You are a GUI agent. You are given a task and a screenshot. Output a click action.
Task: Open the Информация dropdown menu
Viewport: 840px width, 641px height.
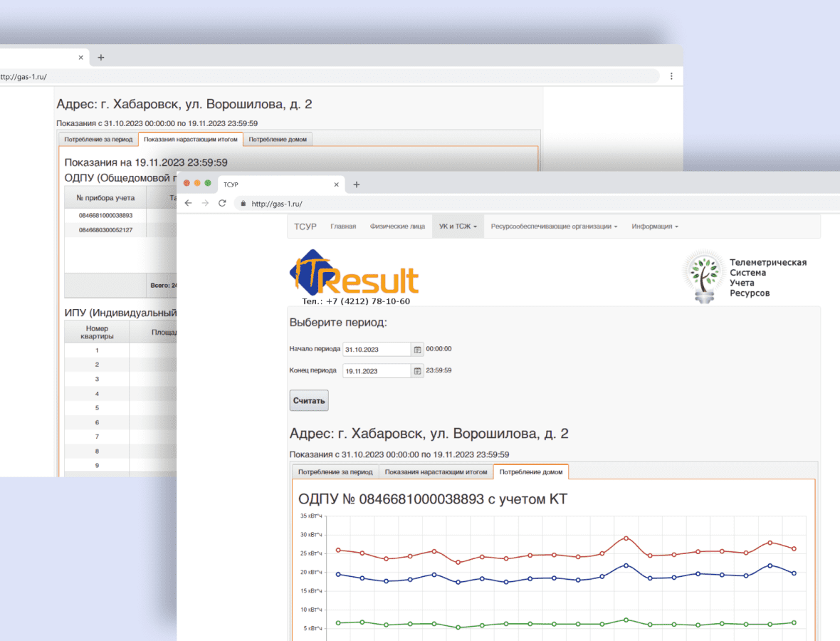tap(655, 226)
